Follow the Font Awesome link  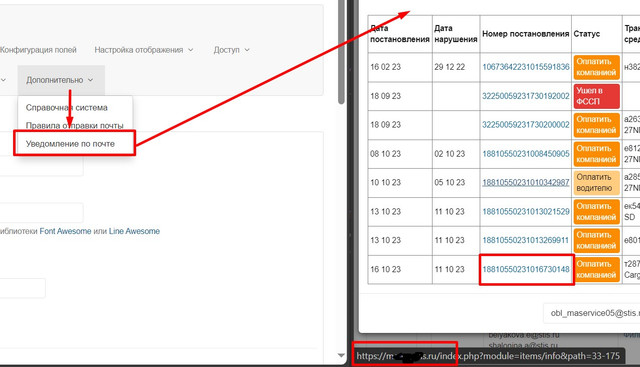click(x=65, y=231)
